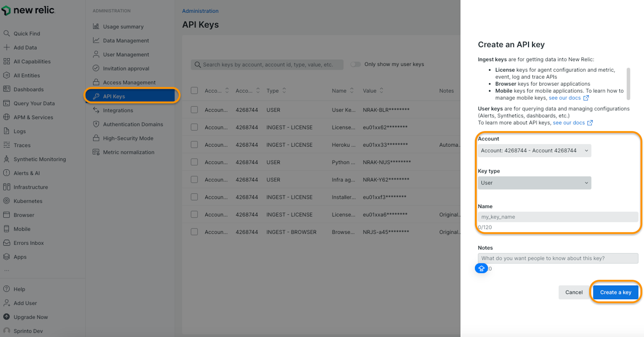This screenshot has width=644, height=337.
Task: Click the Logs document icon
Action: click(6, 131)
